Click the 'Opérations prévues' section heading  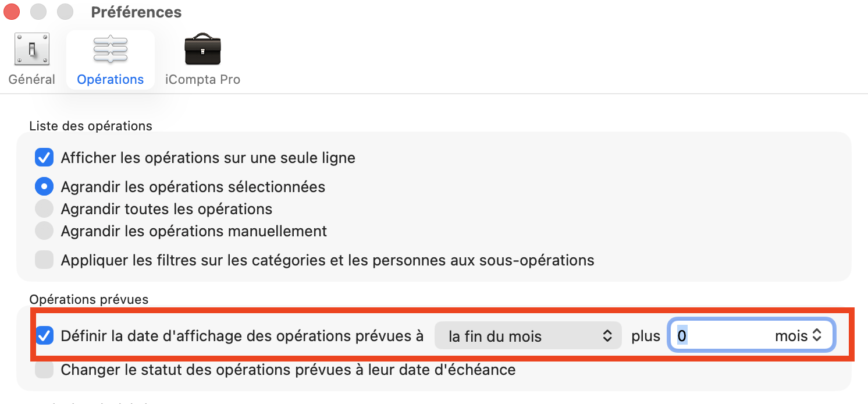pyautogui.click(x=88, y=299)
